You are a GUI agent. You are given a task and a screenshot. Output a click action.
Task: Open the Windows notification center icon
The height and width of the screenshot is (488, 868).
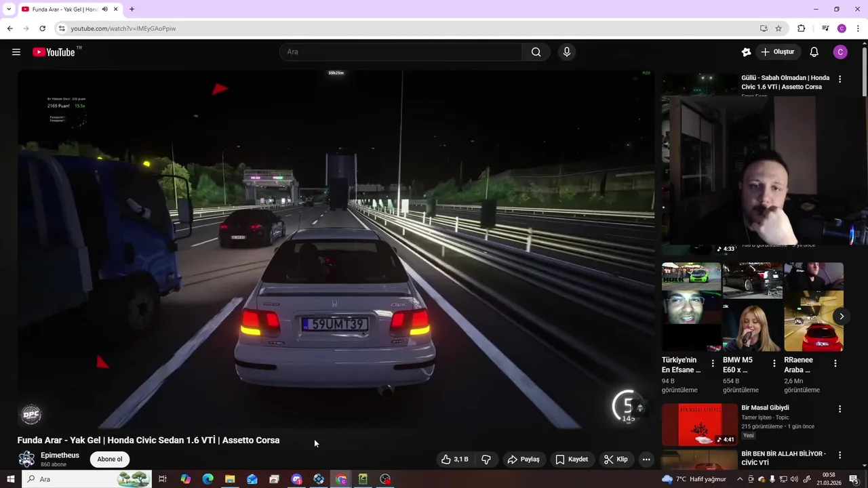click(853, 479)
